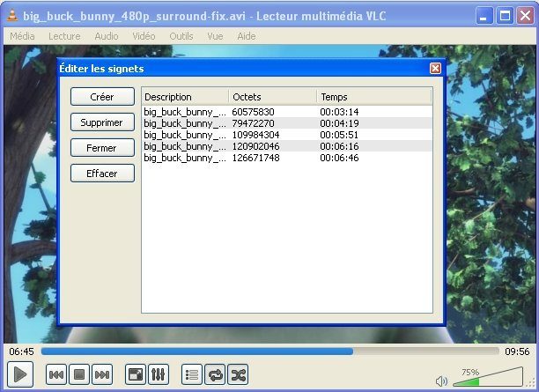Open the Aide menu

point(246,36)
